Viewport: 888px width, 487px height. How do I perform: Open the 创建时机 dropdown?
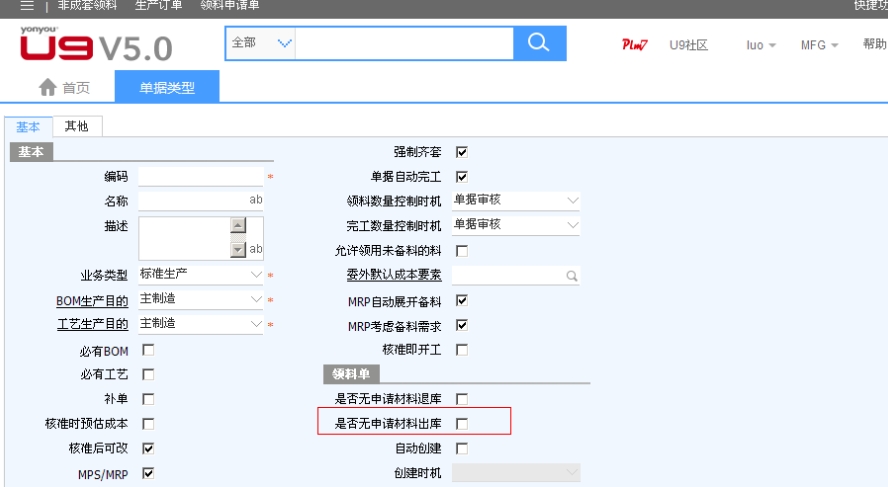click(x=515, y=472)
